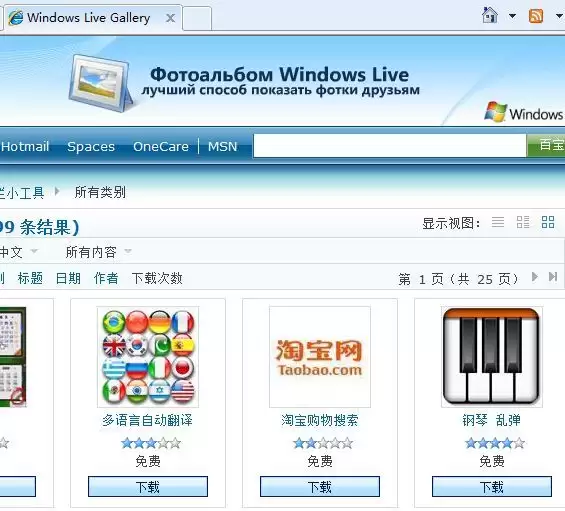Switch to list view icon
Viewport: 565px width, 511px height.
(498, 222)
